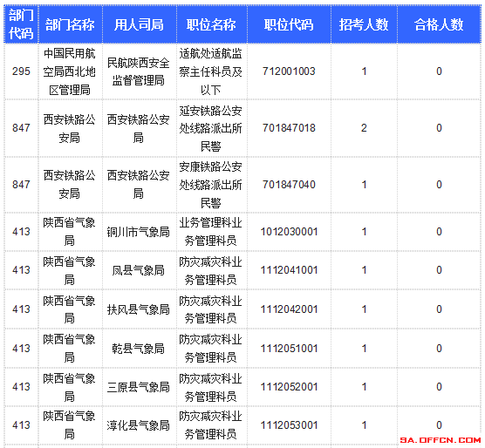Viewport: 485px width, 448px height.
Task: Click recruit count 2 for code 701847018
Action: pos(364,128)
